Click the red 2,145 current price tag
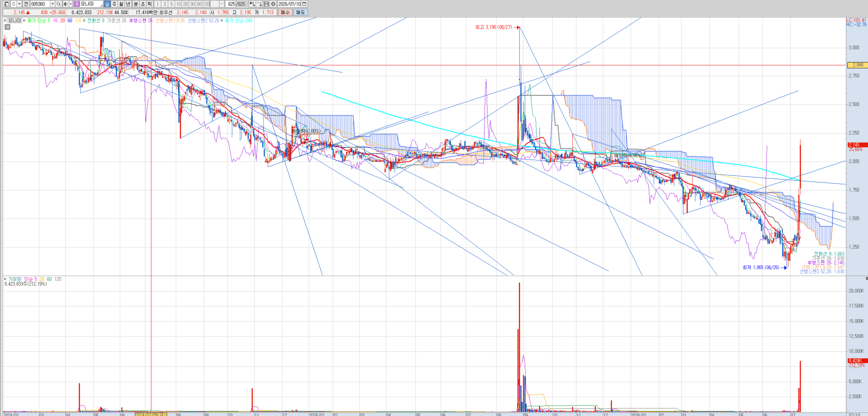868x416 pixels. point(858,145)
